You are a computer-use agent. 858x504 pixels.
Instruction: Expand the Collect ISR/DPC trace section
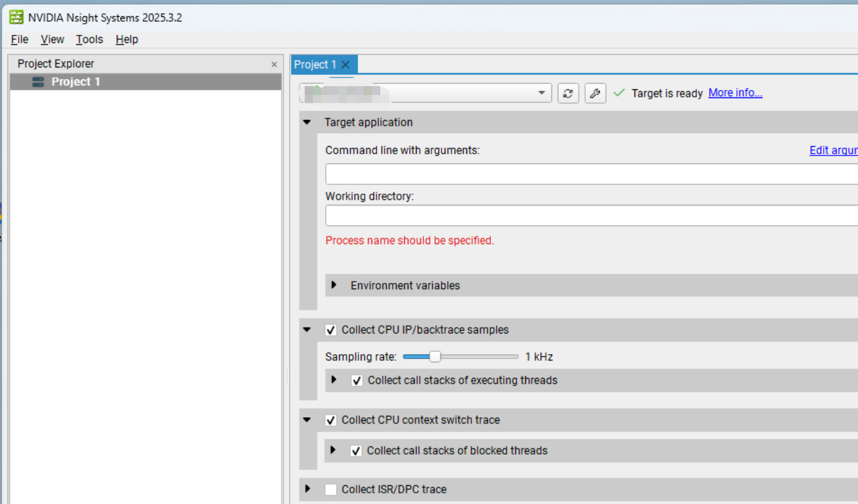coord(306,489)
